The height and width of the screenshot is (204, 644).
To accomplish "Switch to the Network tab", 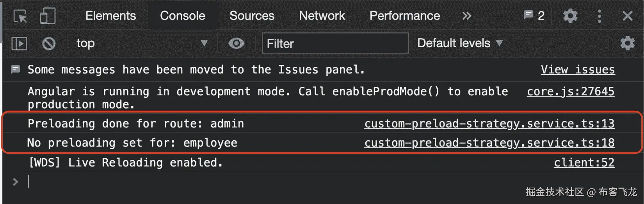I will pos(322,16).
